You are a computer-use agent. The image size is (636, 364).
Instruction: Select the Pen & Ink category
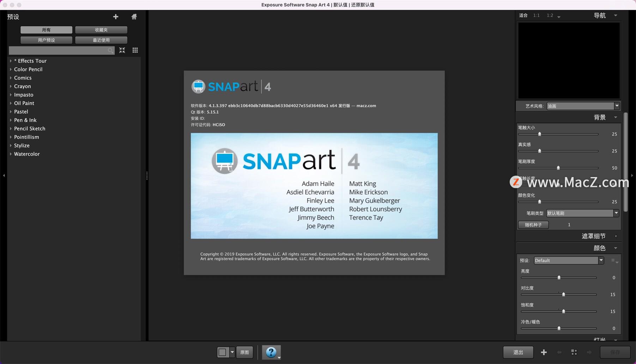25,120
